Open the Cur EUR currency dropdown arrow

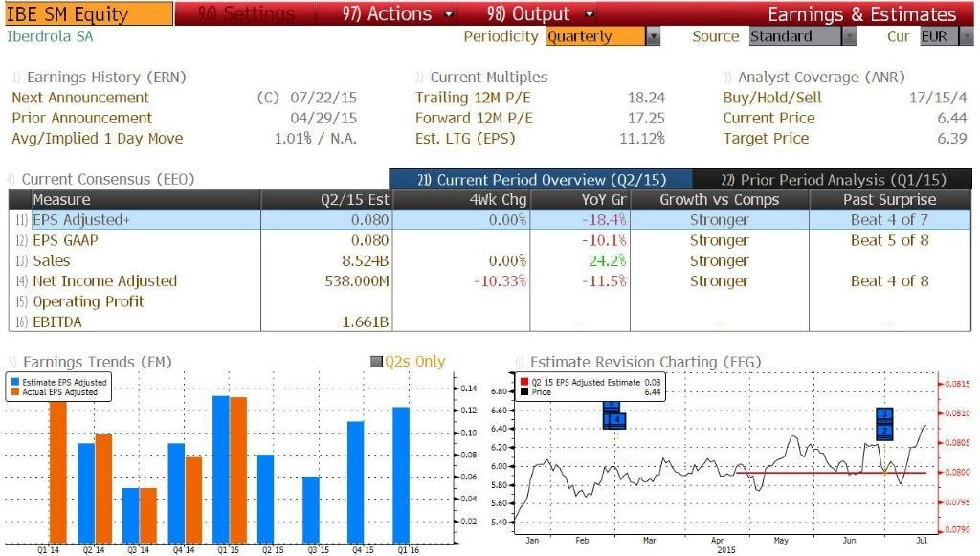[x=966, y=37]
